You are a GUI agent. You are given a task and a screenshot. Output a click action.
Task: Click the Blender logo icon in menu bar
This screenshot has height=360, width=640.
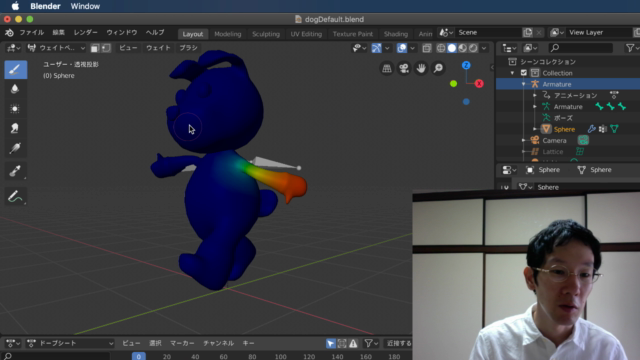(x=9, y=33)
